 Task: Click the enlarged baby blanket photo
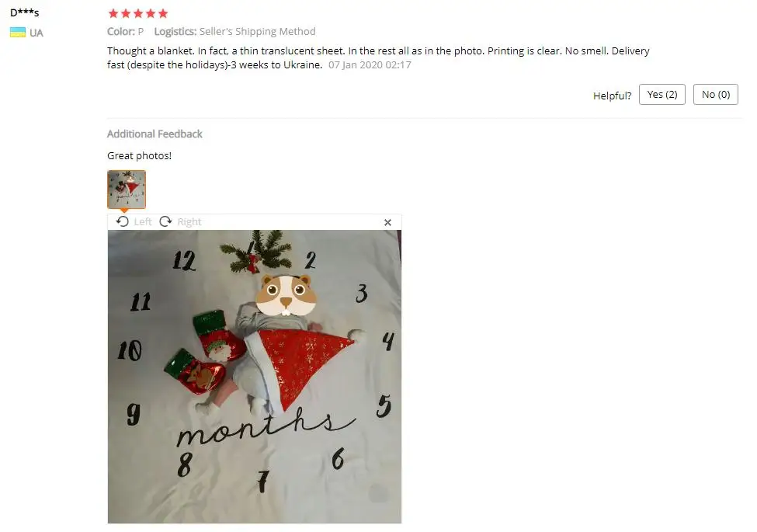pos(255,377)
